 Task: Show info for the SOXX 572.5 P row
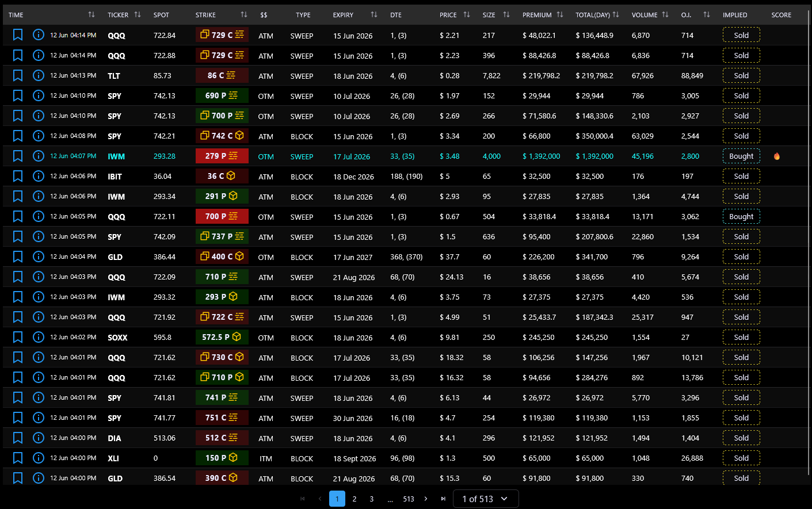[x=39, y=337]
